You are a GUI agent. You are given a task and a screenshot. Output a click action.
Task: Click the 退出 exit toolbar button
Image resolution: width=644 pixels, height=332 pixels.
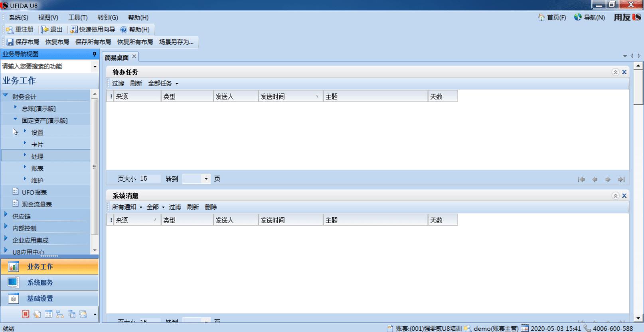tap(52, 29)
